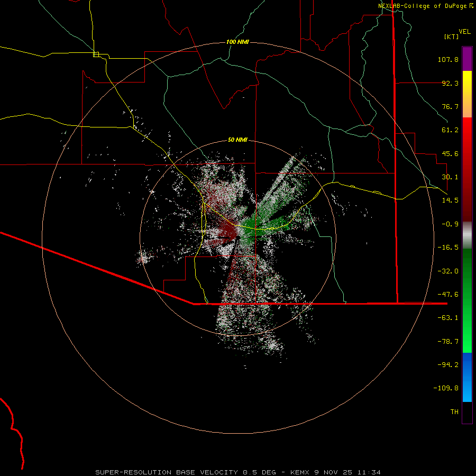This screenshot has width=476, height=476.
Task: Click the -94.2 legend value
Action: pos(448,365)
